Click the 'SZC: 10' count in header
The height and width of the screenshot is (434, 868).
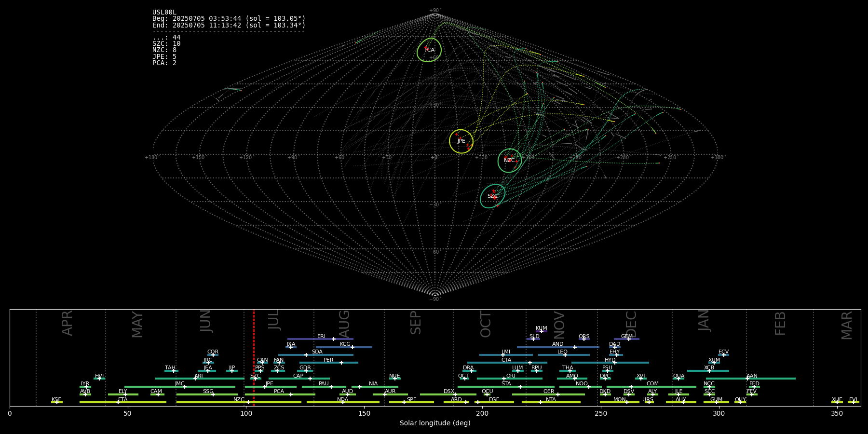166,44
